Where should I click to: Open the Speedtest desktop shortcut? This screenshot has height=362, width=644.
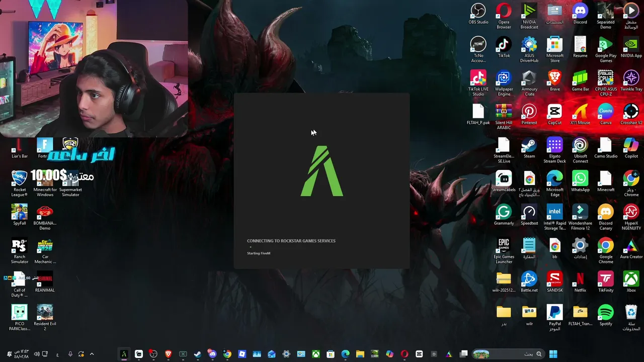529,216
